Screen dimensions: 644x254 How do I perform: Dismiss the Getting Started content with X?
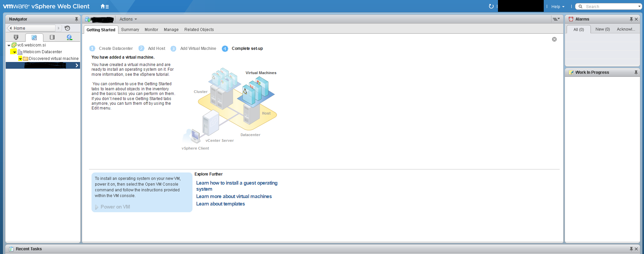tap(554, 39)
